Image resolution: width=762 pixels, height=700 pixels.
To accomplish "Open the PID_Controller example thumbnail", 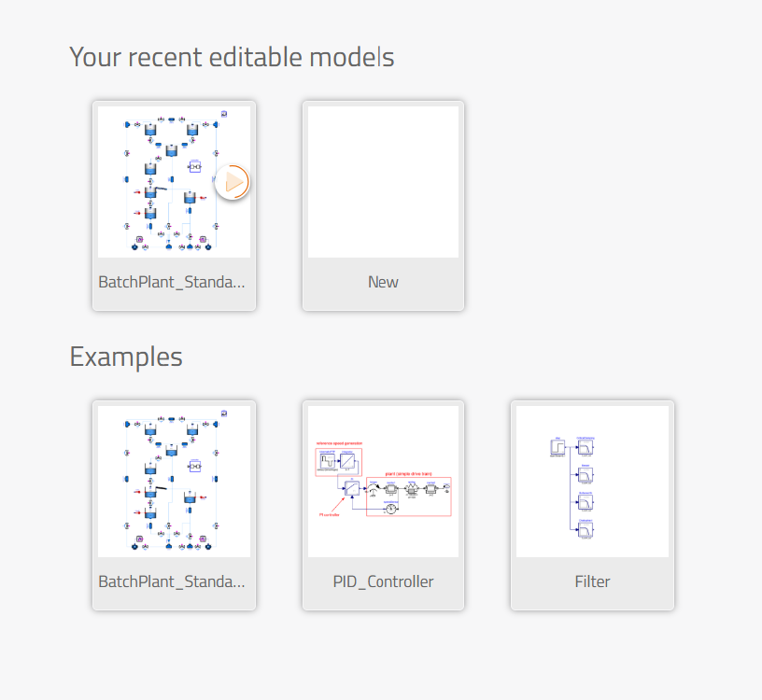I will point(383,482).
